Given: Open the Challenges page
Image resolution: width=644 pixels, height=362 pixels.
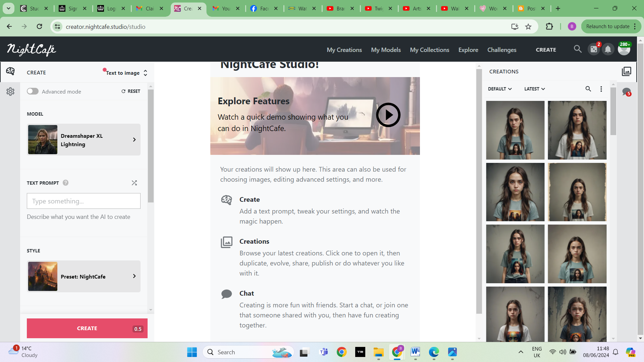Looking at the screenshot, I should click(501, 50).
